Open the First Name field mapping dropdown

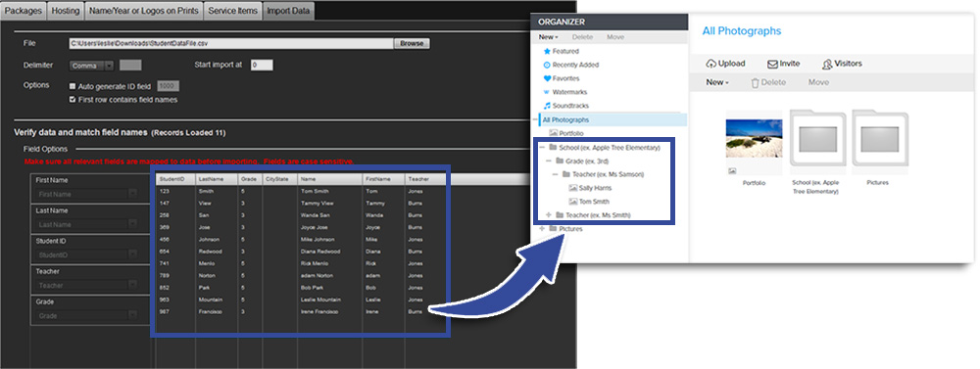click(x=86, y=194)
